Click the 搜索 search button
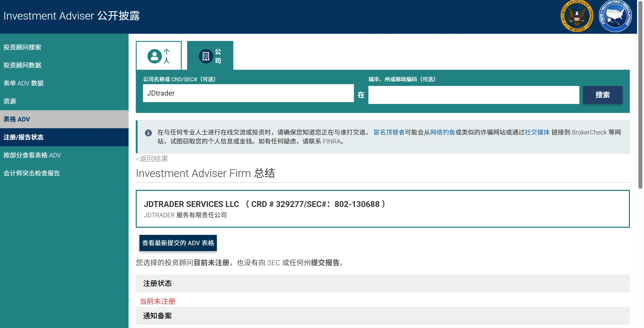The height and width of the screenshot is (328, 644). pyautogui.click(x=603, y=95)
